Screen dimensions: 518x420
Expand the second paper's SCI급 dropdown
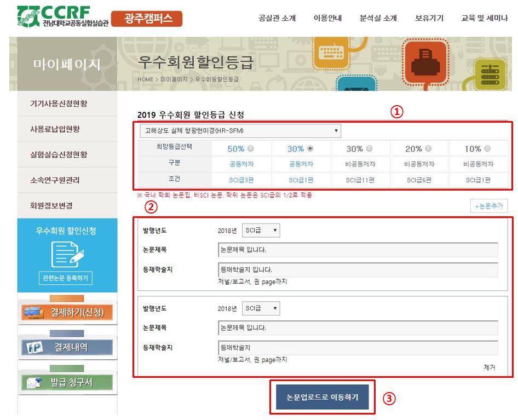click(x=261, y=309)
